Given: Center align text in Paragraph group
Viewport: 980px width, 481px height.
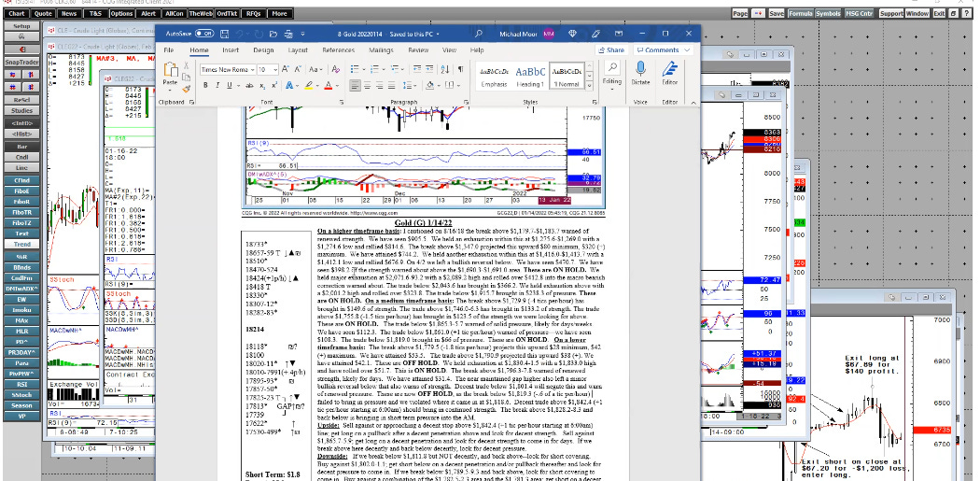Looking at the screenshot, I should pyautogui.click(x=368, y=86).
